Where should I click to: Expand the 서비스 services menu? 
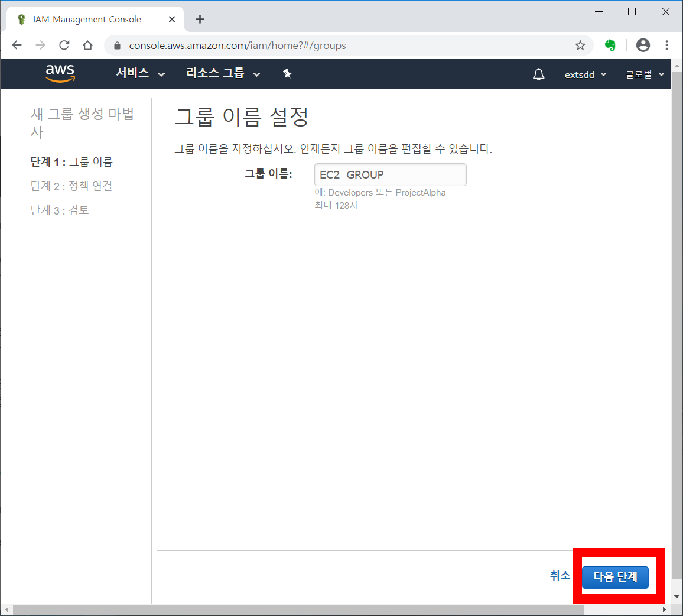click(x=140, y=73)
